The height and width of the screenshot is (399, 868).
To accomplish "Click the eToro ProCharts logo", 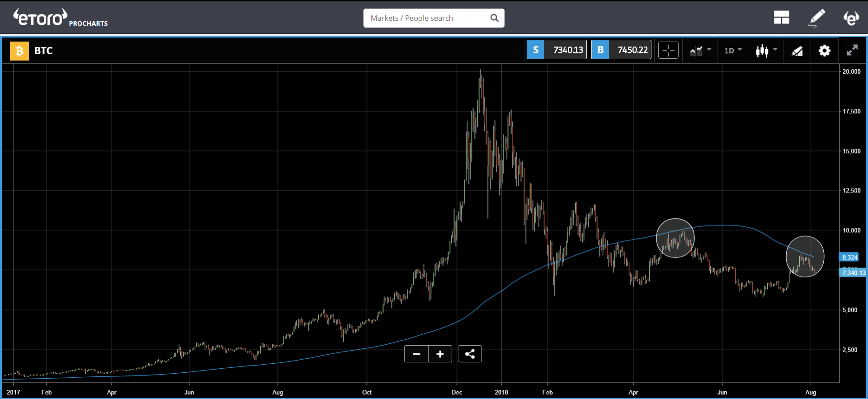I will [x=60, y=18].
